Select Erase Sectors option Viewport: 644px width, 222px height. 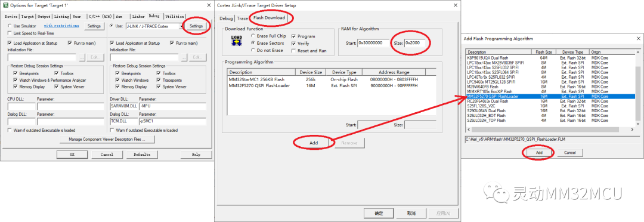253,43
